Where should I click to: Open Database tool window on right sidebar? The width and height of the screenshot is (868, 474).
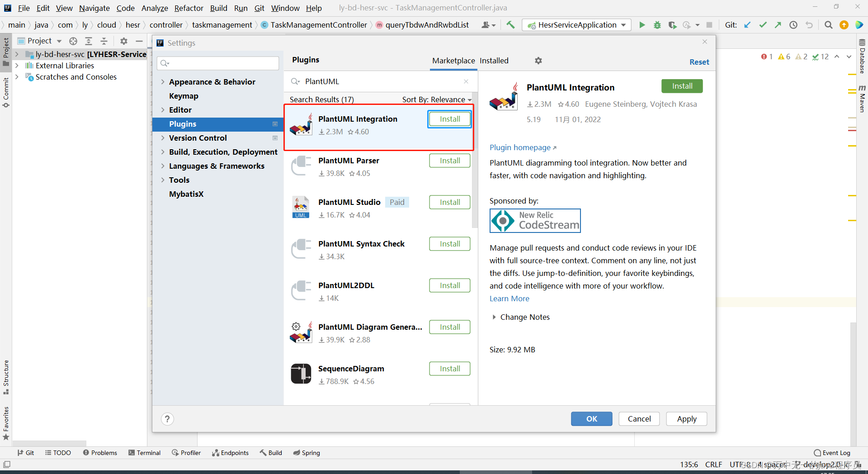click(x=862, y=57)
